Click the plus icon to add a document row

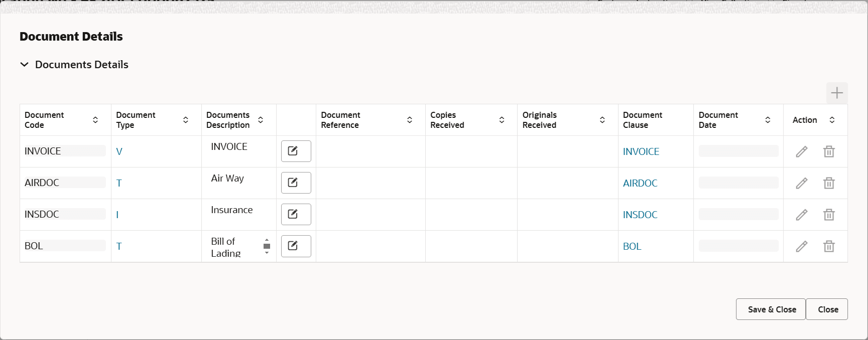[x=836, y=93]
